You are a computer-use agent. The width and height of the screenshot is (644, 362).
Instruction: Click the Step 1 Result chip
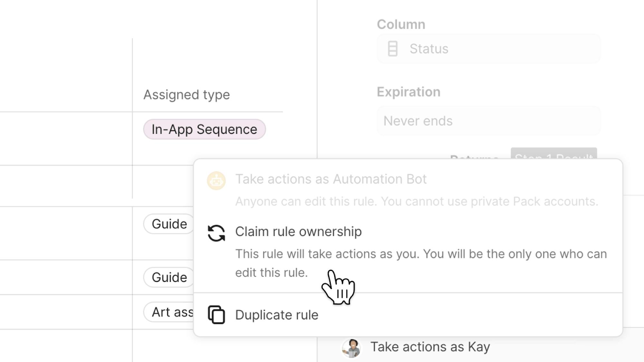(554, 154)
